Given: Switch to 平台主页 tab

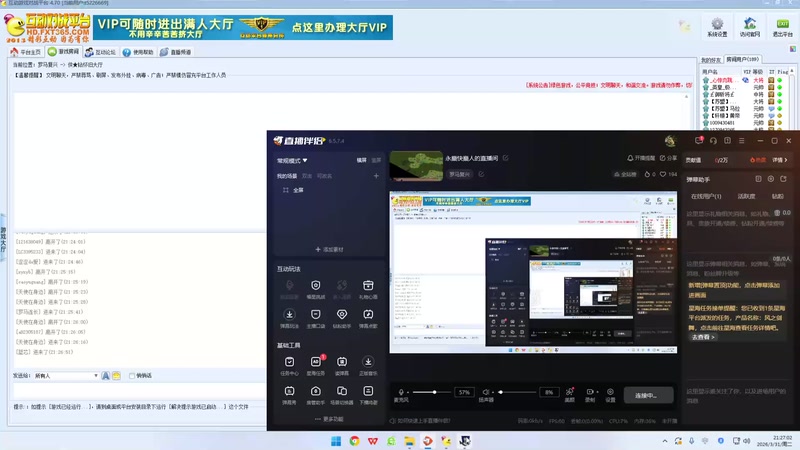Looking at the screenshot, I should click(26, 52).
